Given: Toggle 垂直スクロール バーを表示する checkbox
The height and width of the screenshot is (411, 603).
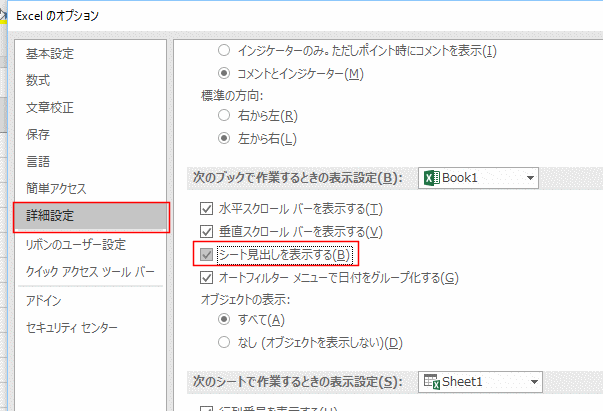Looking at the screenshot, I should pyautogui.click(x=207, y=231).
